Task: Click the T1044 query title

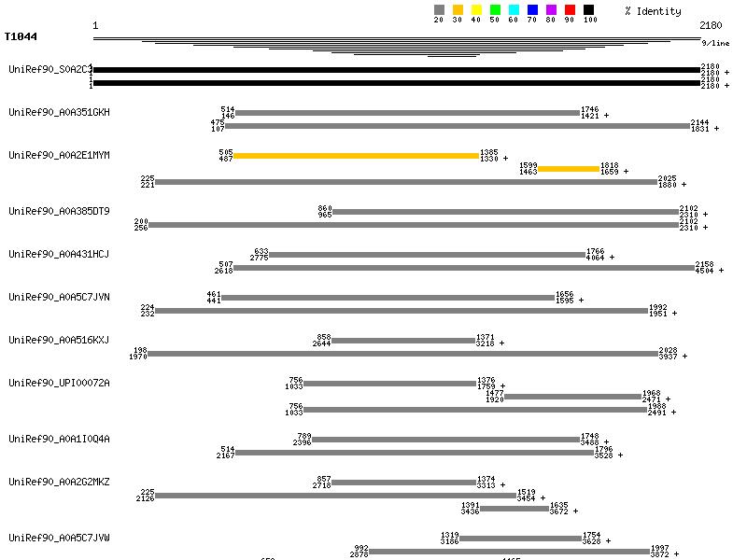Action: coord(21,36)
